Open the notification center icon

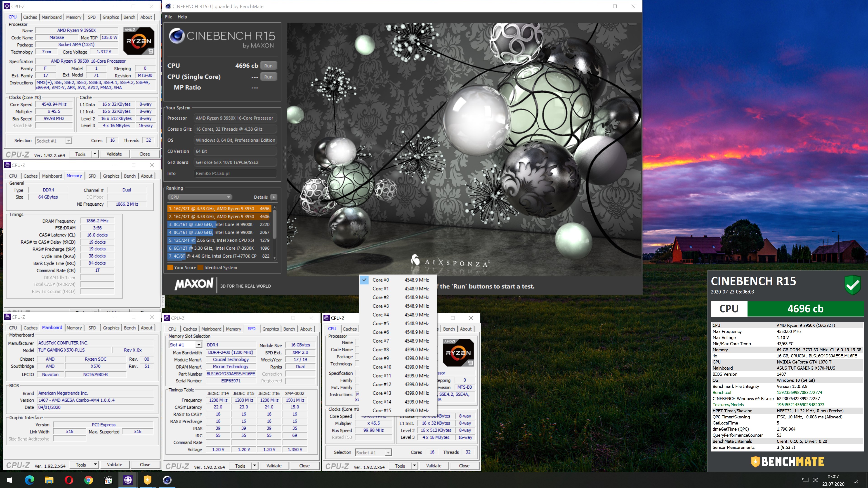pyautogui.click(x=855, y=480)
